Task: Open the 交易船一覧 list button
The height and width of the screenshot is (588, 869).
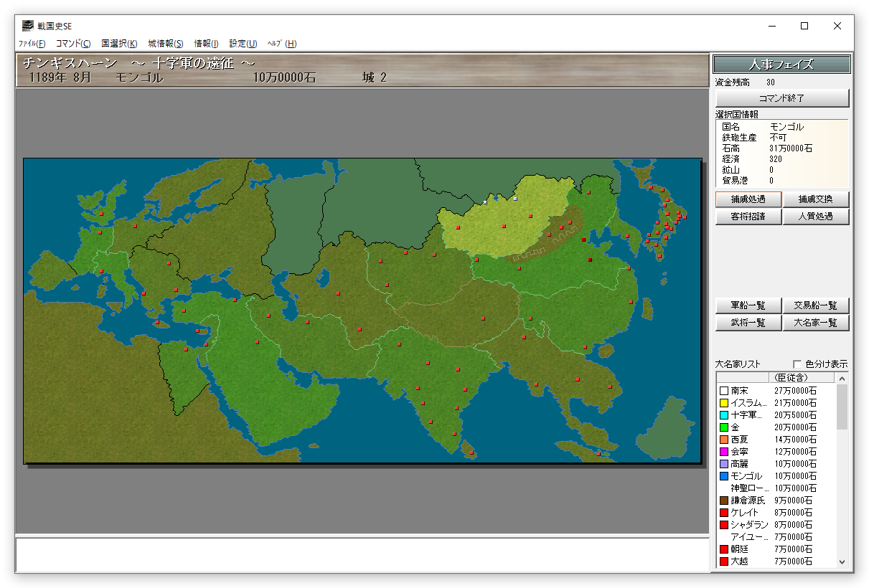Action: click(816, 305)
